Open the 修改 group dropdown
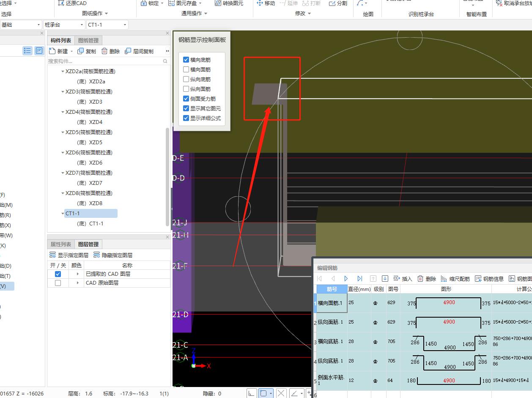 coord(303,14)
